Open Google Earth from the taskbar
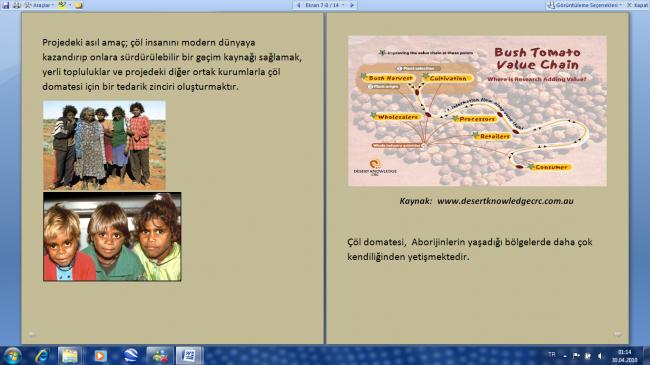This screenshot has width=650, height=365. coord(131,356)
